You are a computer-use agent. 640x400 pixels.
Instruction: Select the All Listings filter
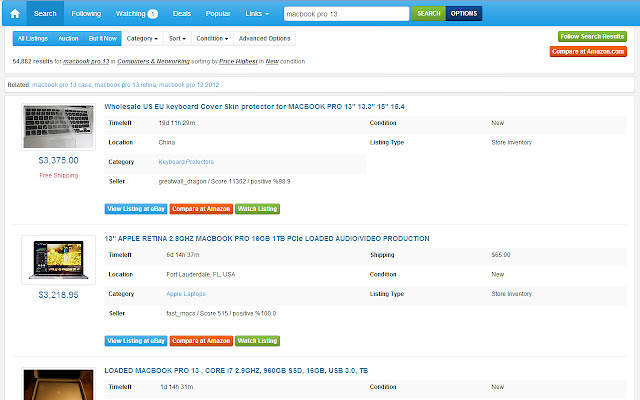tap(33, 38)
